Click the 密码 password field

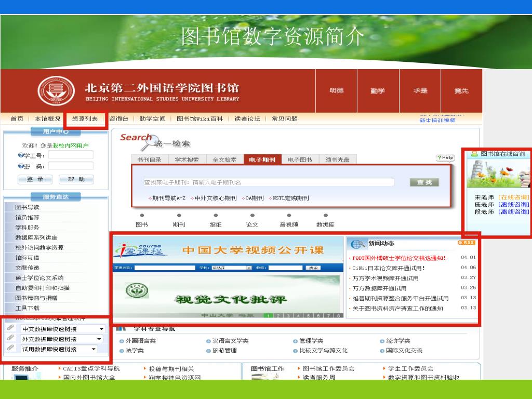71,166
